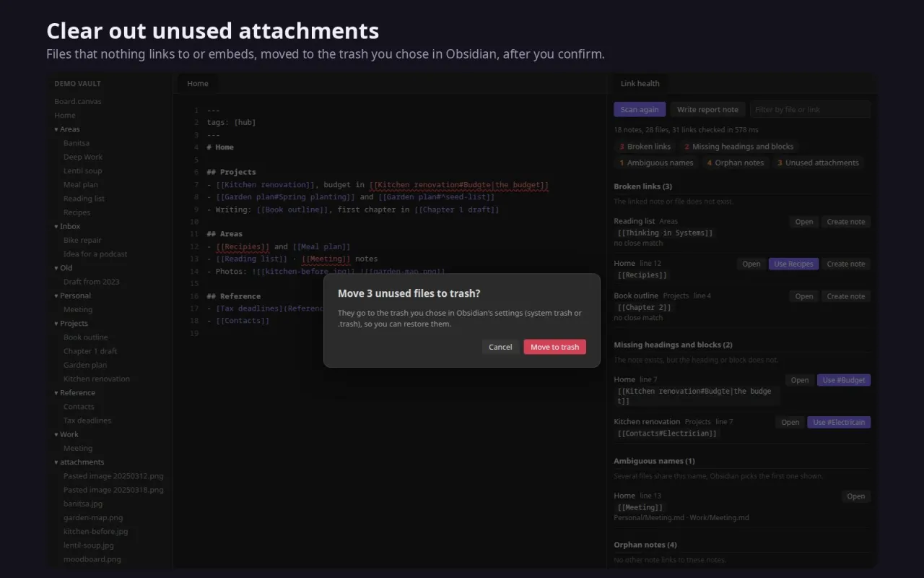Collapse the Personal folder
This screenshot has width=924, height=578.
[x=72, y=296]
